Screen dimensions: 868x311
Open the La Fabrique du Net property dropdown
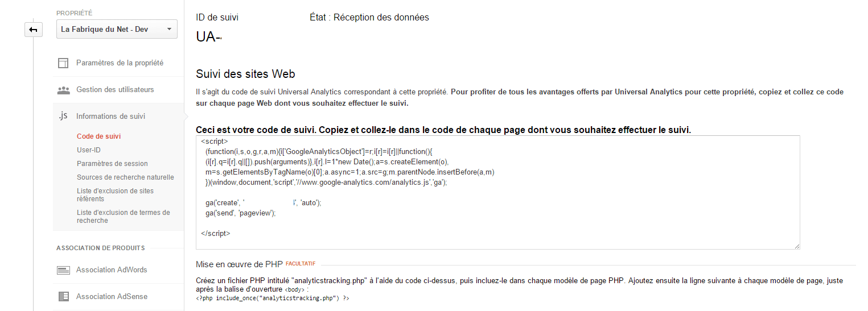click(x=117, y=30)
